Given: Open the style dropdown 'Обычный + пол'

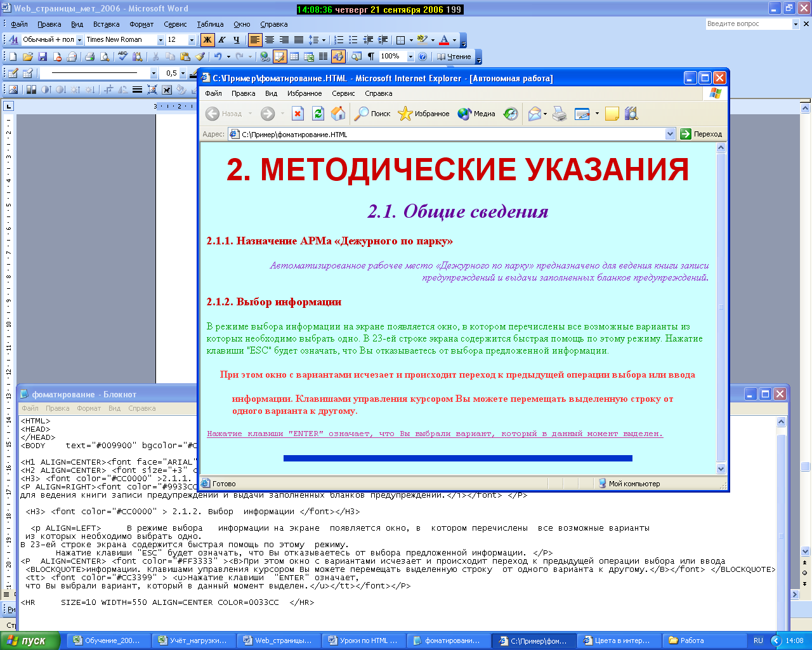Looking at the screenshot, I should (81, 39).
